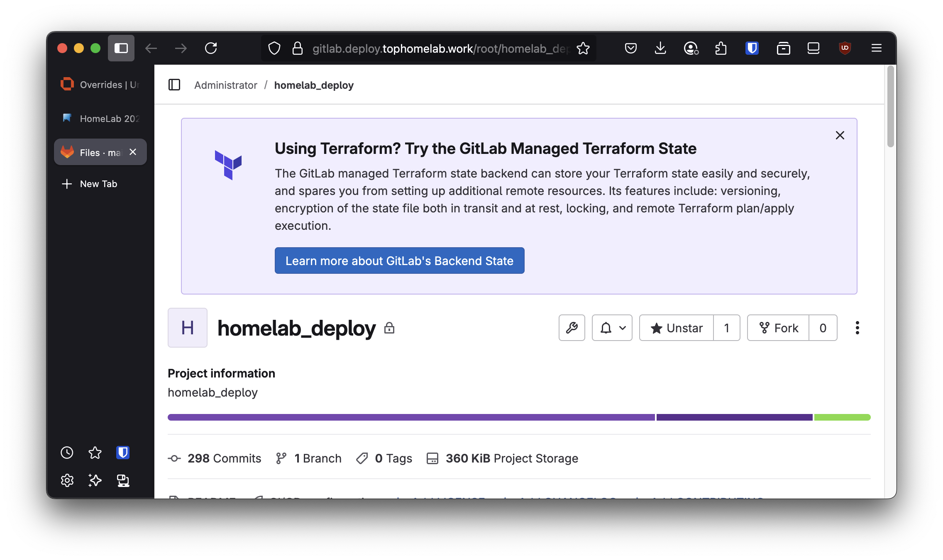Click Unstar to remove the project star
The image size is (943, 560).
pos(677,328)
